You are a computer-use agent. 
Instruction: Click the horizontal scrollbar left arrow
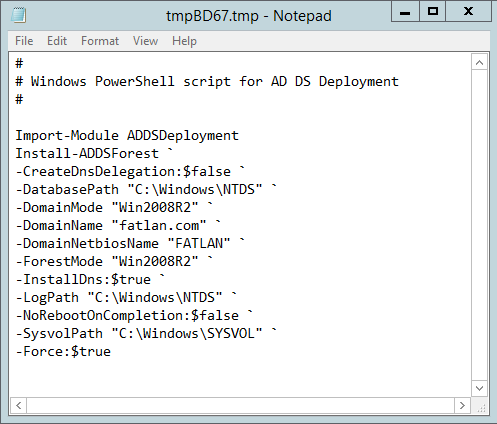19,405
